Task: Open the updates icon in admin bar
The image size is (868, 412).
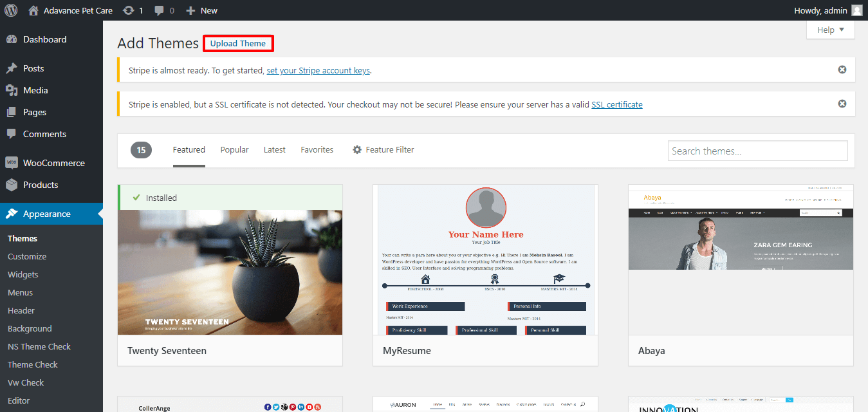Action: [x=129, y=10]
